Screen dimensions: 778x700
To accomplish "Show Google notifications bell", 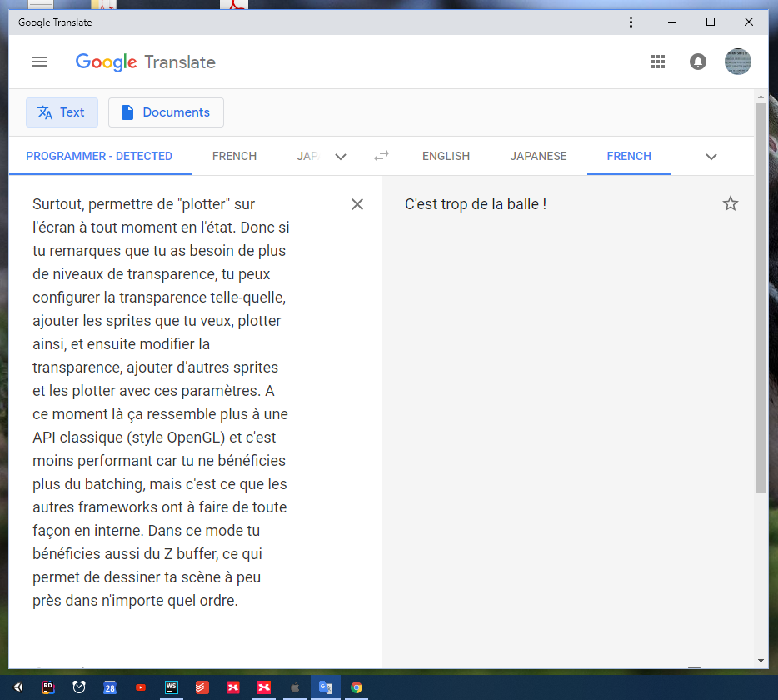I will point(698,62).
